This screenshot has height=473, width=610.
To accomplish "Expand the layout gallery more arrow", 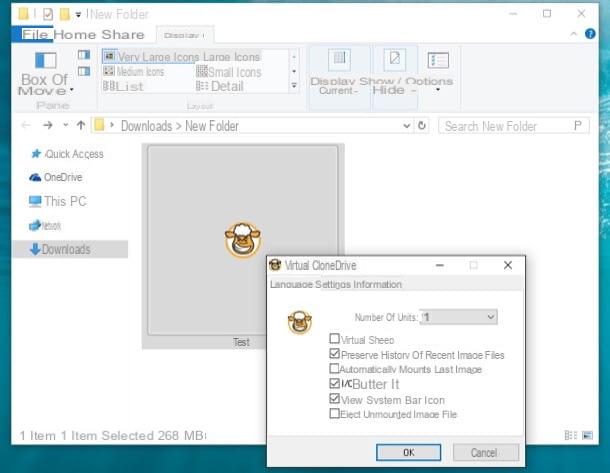I will point(294,86).
